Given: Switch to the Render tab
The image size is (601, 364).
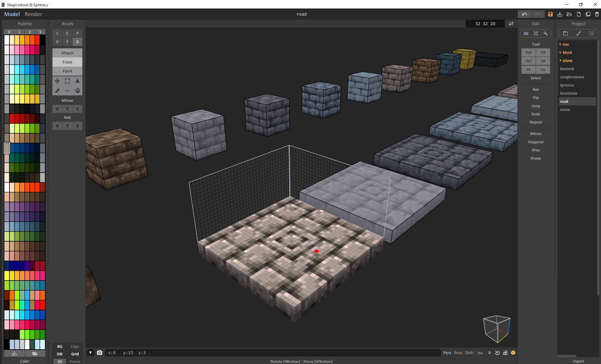Looking at the screenshot, I should pyautogui.click(x=33, y=14).
